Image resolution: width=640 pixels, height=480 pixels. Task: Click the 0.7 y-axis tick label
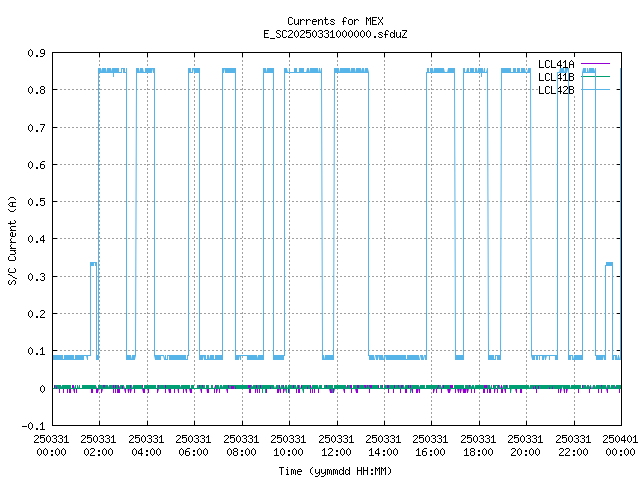click(x=36, y=128)
